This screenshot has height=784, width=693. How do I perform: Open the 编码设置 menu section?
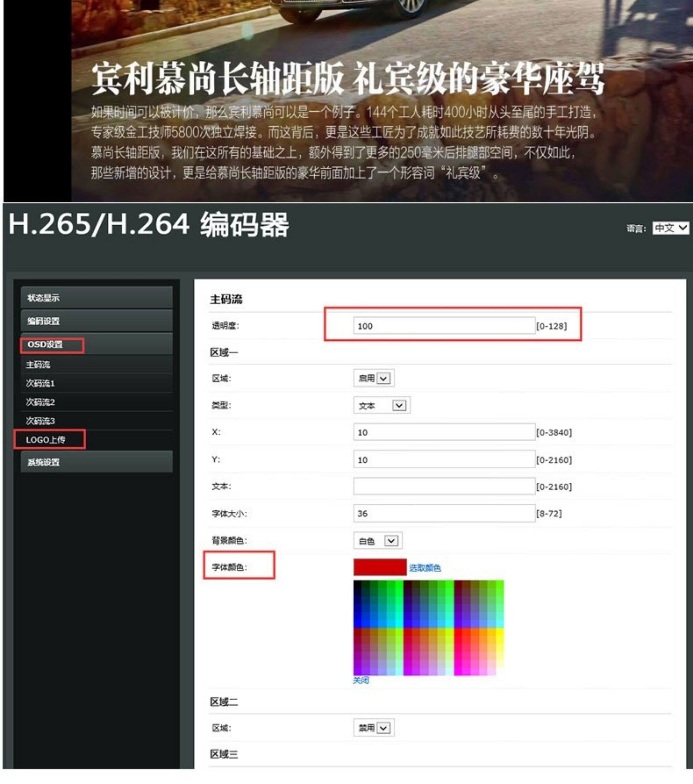point(97,321)
